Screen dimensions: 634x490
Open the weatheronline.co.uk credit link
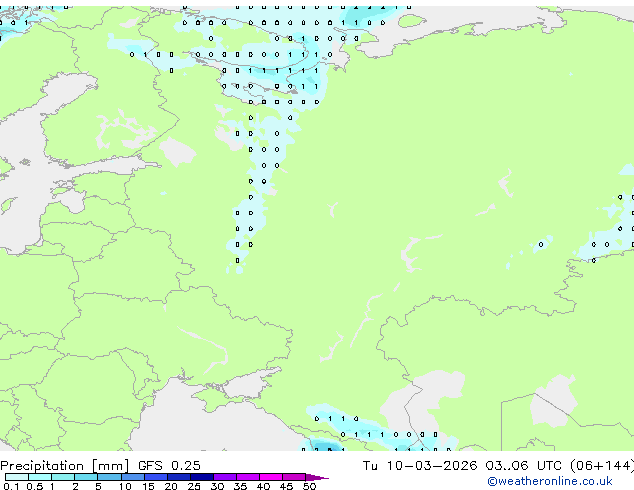(550, 481)
